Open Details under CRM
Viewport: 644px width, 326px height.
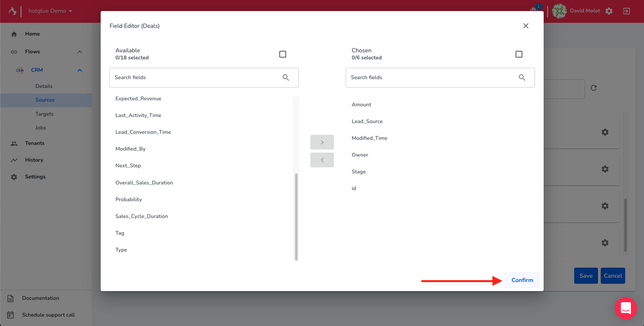(x=44, y=86)
